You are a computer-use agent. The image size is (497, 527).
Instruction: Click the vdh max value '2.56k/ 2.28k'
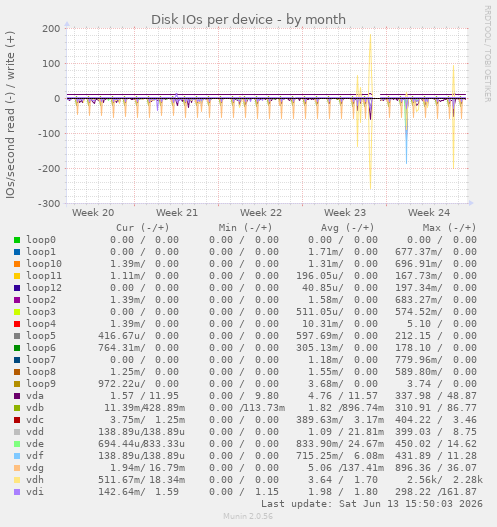[x=445, y=480]
